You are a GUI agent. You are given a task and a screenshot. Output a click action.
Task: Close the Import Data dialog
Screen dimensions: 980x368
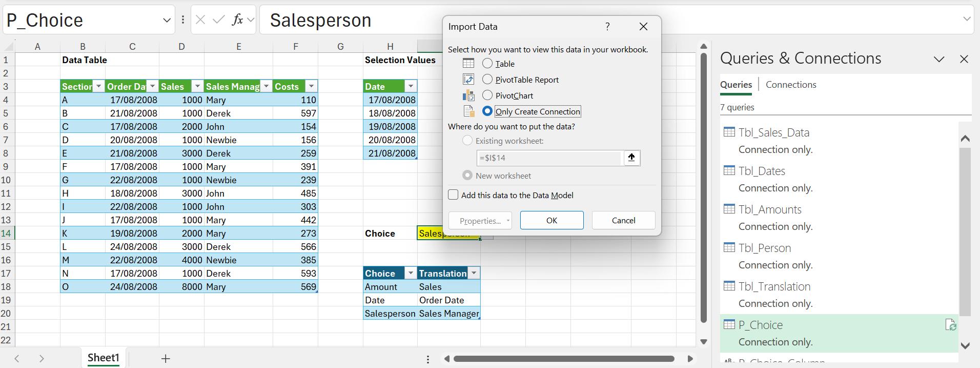643,27
